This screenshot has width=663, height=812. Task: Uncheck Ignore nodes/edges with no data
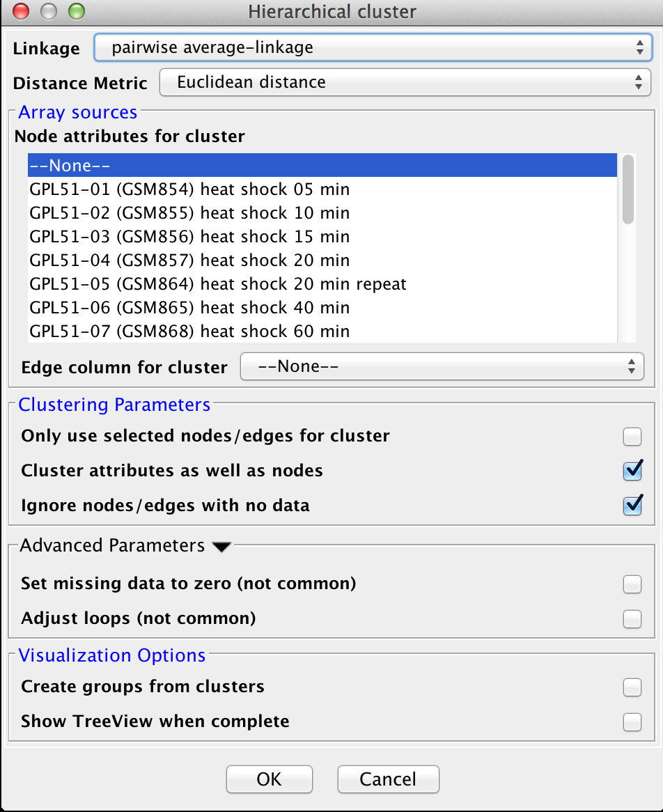632,506
